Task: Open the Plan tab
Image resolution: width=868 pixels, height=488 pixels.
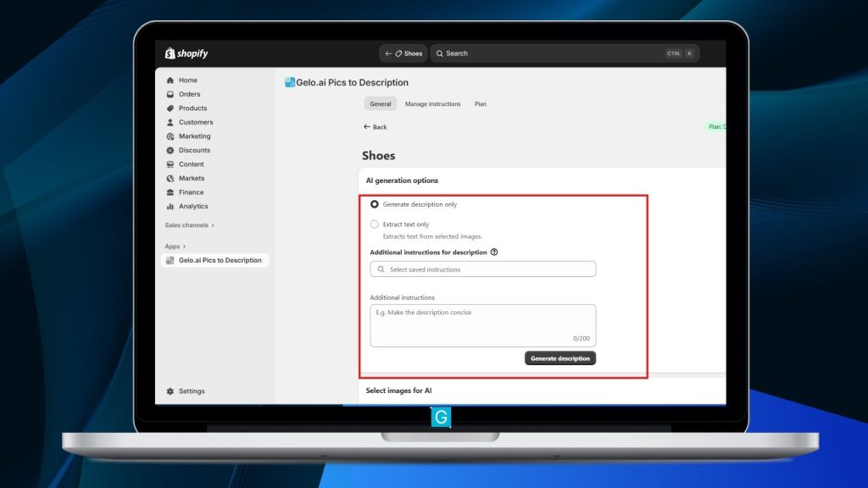Action: point(481,104)
